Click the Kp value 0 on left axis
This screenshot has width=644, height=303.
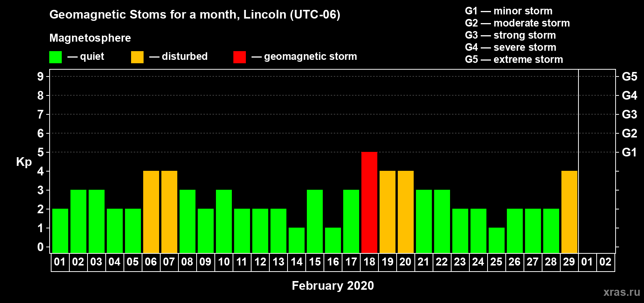[x=41, y=247]
